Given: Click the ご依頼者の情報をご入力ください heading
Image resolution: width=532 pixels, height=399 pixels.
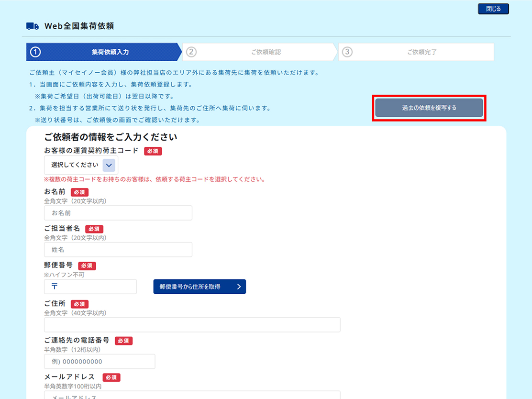Looking at the screenshot, I should (x=111, y=137).
